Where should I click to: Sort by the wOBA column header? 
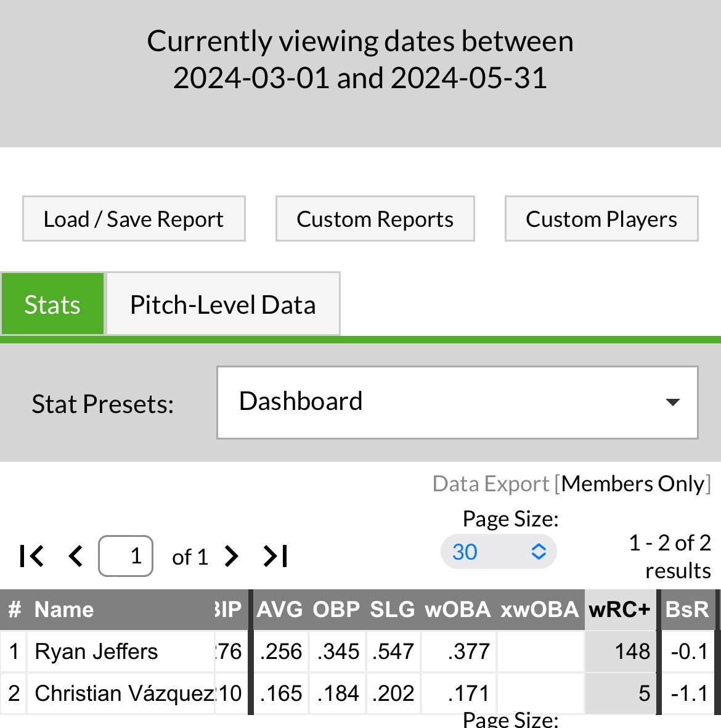457,610
